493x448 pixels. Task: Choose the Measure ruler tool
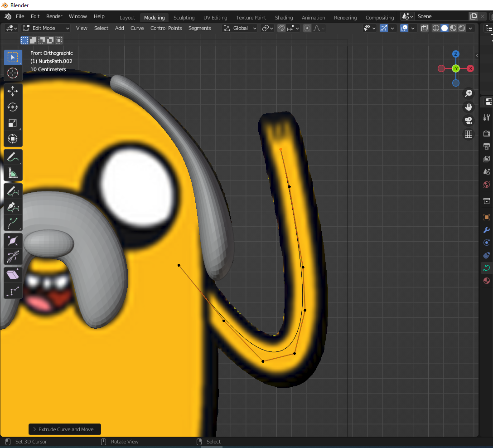pyautogui.click(x=13, y=173)
